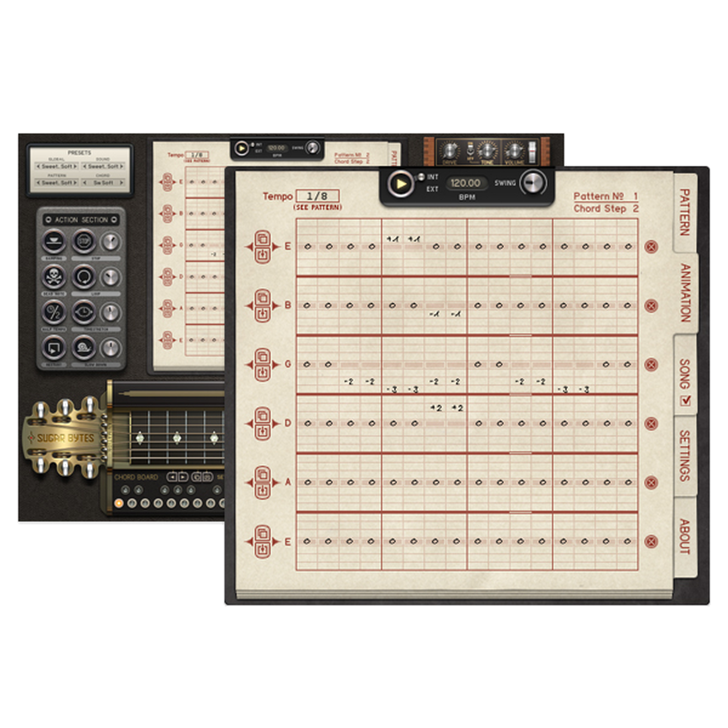
Task: Click the Loop action button
Action: (x=84, y=276)
